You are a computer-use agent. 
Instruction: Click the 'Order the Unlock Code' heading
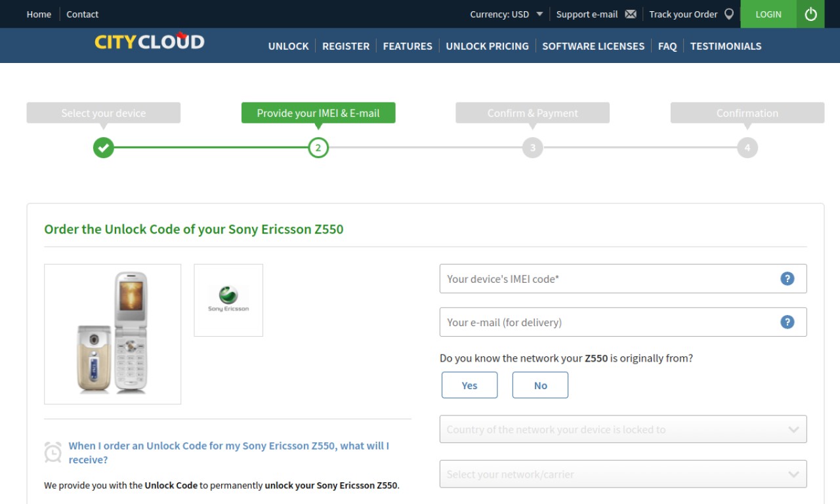[194, 230]
